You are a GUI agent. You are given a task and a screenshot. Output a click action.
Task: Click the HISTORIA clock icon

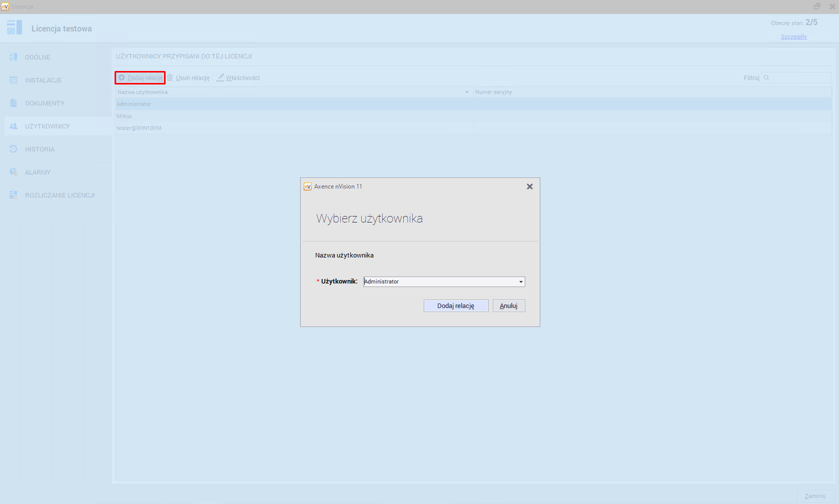[x=14, y=149]
